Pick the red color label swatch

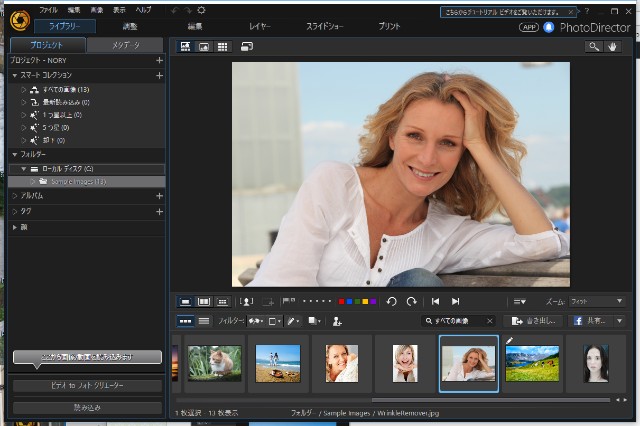(x=341, y=301)
